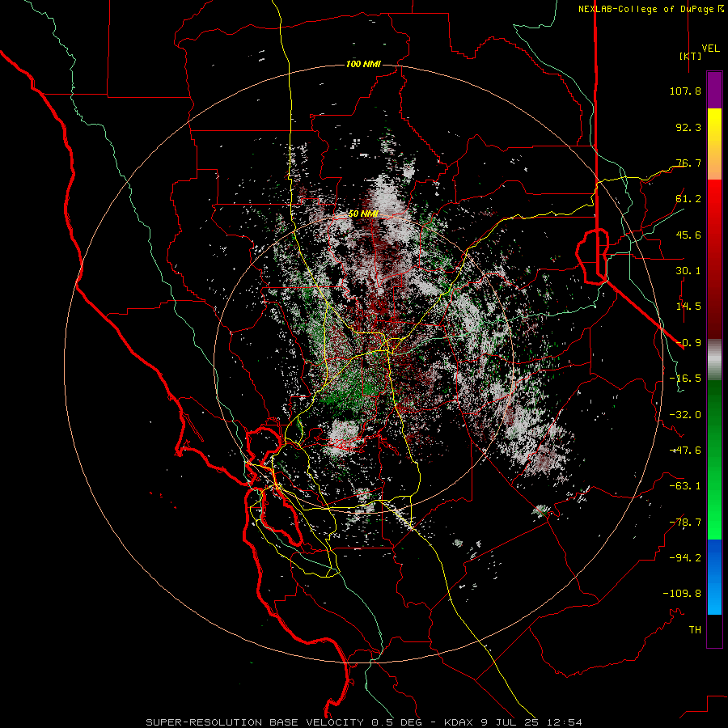
Task: Click the -0.9 velocity scale value
Action: tap(688, 343)
